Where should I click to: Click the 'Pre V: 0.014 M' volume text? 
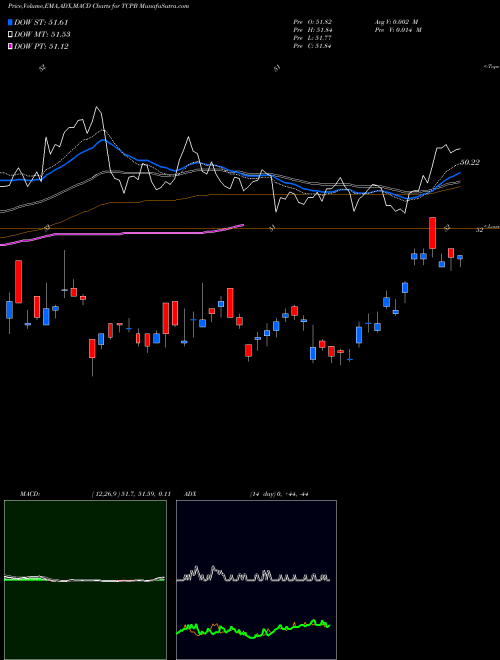pyautogui.click(x=398, y=30)
